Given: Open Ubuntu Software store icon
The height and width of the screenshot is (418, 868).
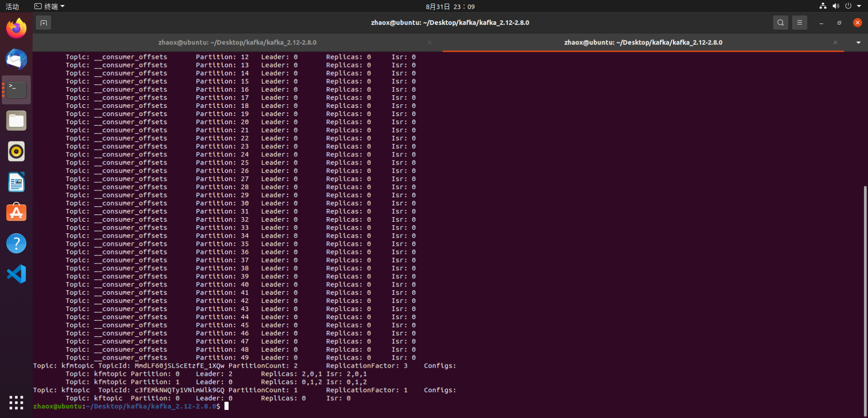Looking at the screenshot, I should 16,213.
